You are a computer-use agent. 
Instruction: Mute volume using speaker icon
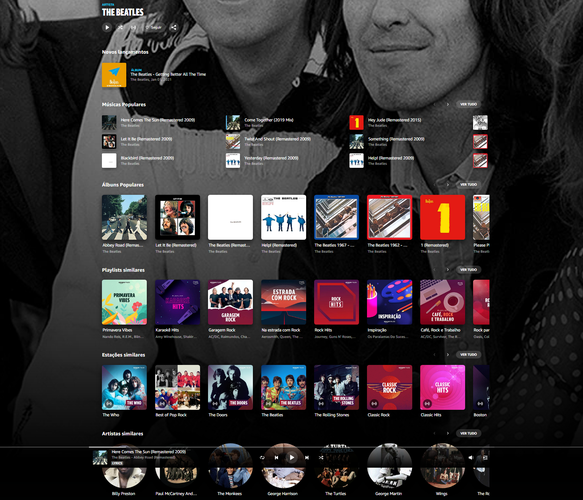[470, 458]
